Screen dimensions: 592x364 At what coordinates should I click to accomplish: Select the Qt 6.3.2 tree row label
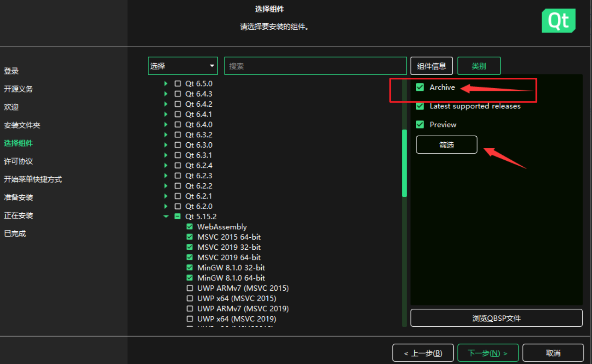pos(199,135)
